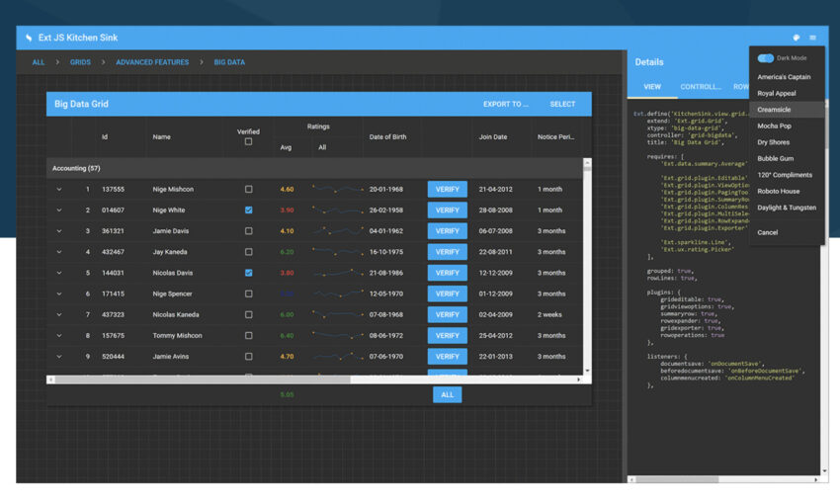The image size is (840, 504).
Task: Select Roboto House theme
Action: point(787,191)
